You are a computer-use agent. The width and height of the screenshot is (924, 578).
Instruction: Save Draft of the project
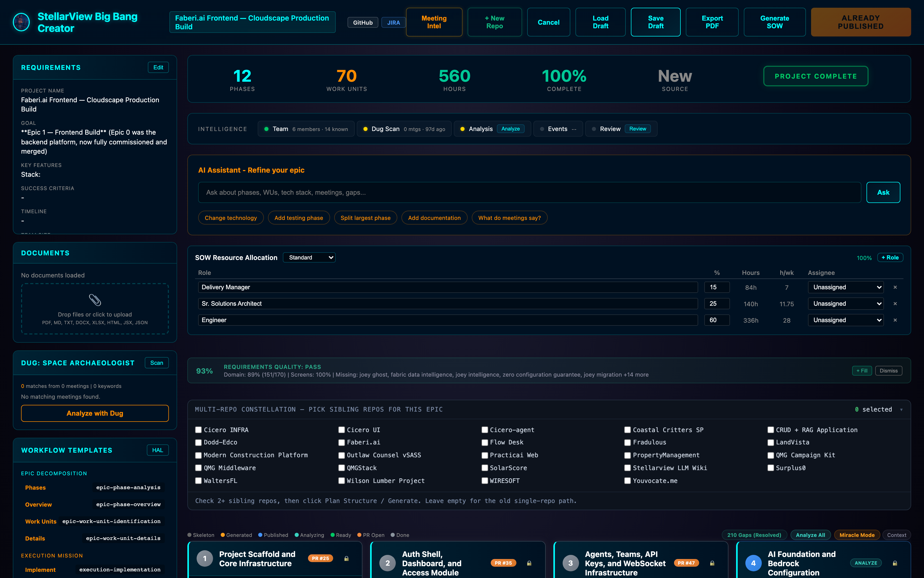click(x=656, y=22)
